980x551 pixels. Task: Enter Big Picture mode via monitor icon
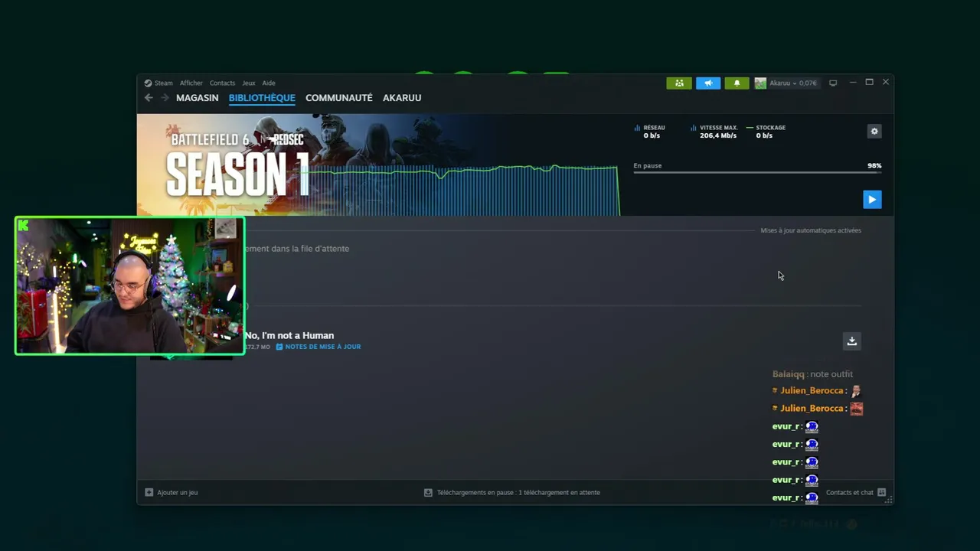pyautogui.click(x=833, y=83)
